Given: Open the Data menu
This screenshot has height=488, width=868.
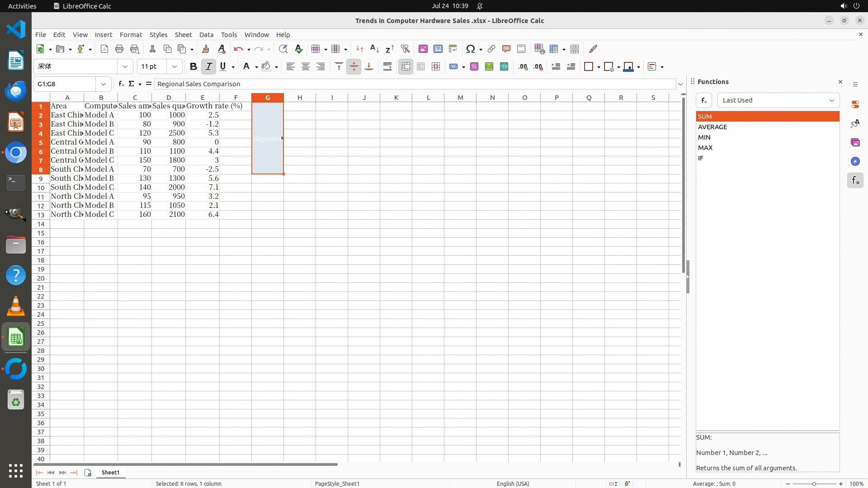Looking at the screenshot, I should click(x=206, y=34).
